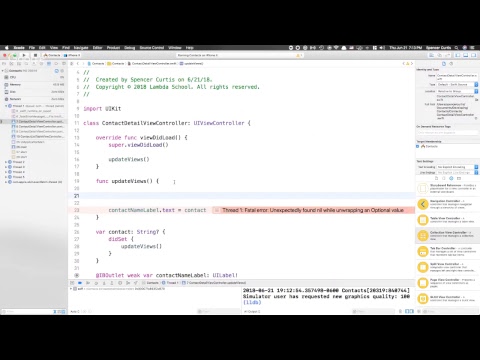
Task: Open Spotlight search in the menu bar
Action: (x=456, y=48)
